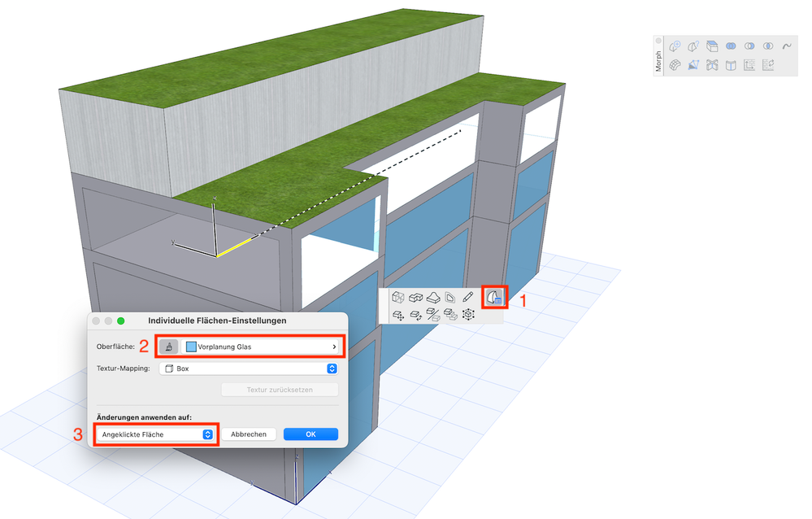Select the bulge dome shape icon
Viewport: 812px width, 519px height.
433,297
